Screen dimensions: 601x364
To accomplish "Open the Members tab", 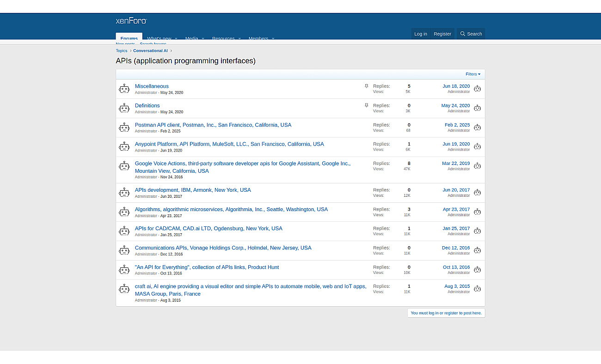I will click(258, 38).
